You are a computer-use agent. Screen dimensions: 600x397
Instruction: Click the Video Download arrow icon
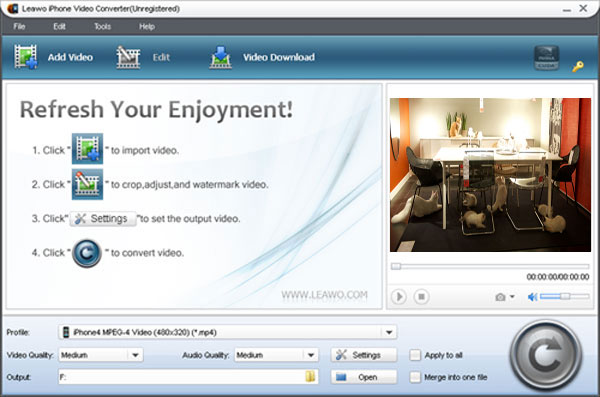click(221, 57)
